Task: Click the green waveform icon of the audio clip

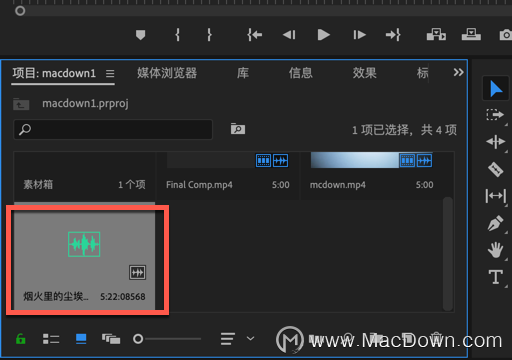Action: click(84, 244)
